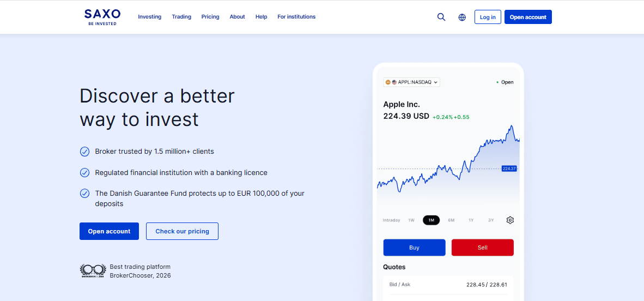Select the Intraday chart range
The height and width of the screenshot is (301, 644).
tap(391, 220)
